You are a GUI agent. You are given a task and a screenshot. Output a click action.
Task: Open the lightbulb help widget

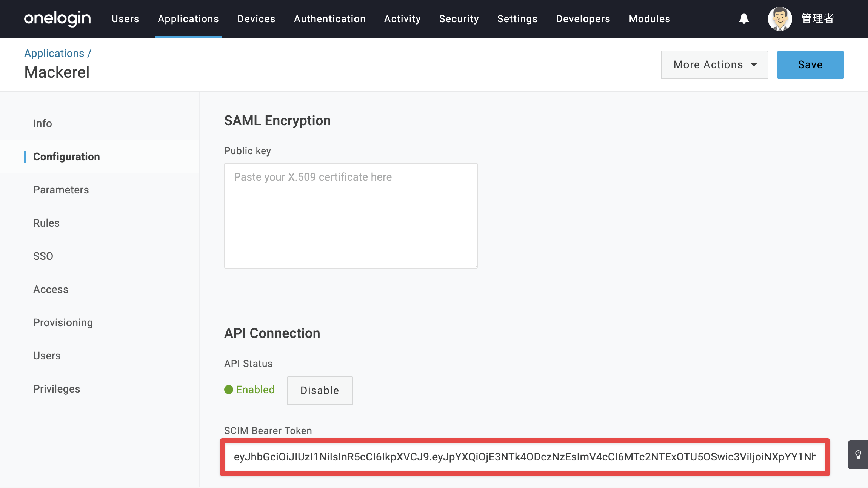pyautogui.click(x=858, y=455)
